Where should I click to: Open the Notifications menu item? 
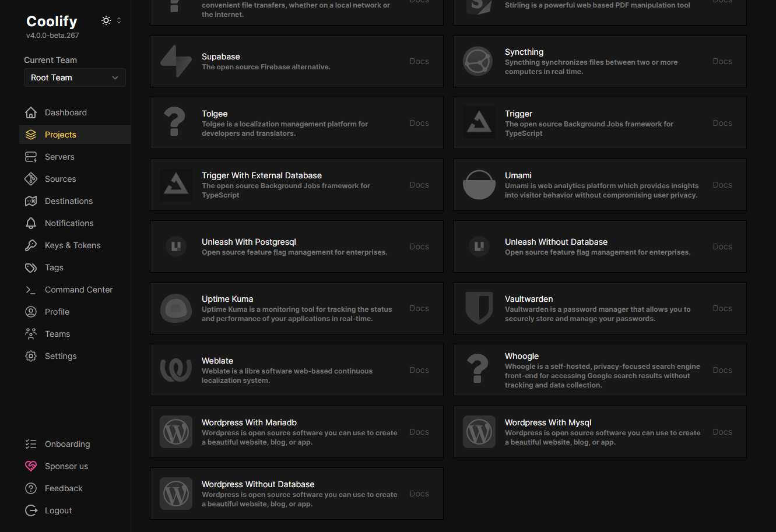point(75,223)
